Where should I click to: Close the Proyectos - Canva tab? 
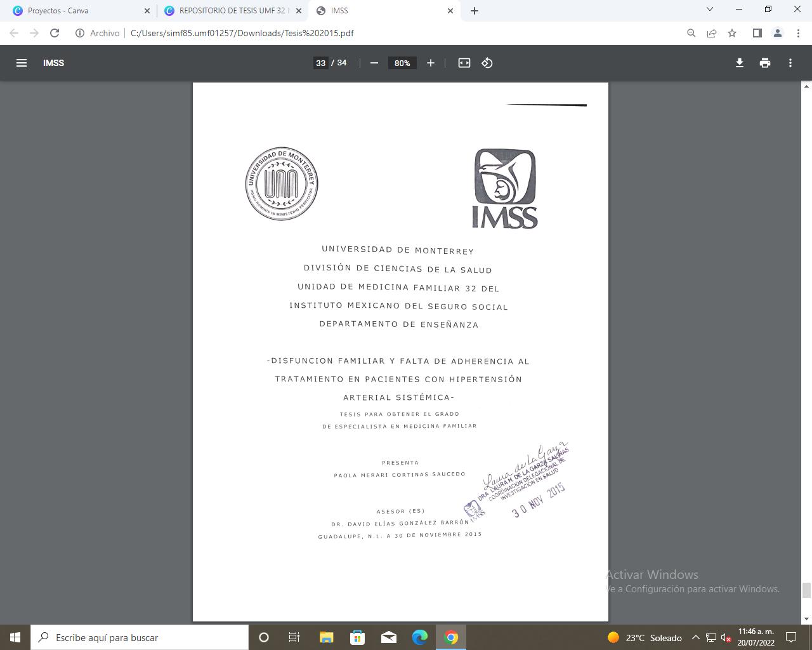coord(147,11)
